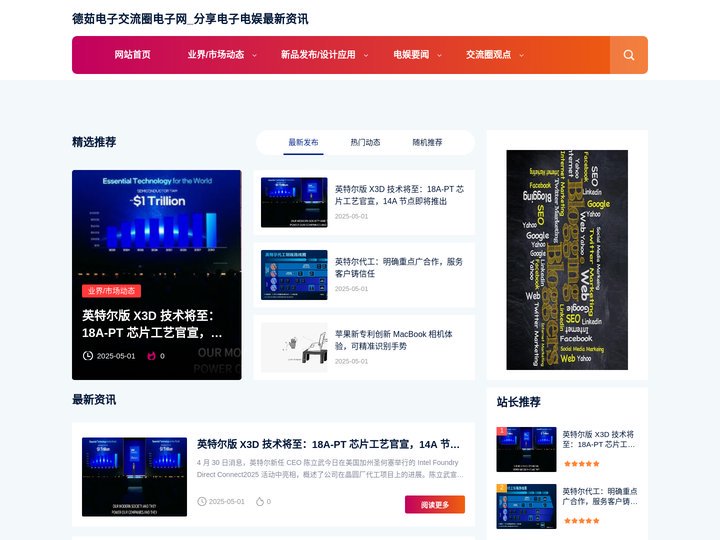The width and height of the screenshot is (720, 540).
Task: Open the featured card title 英特尔版 X3D 技术将至
Action: click(x=152, y=324)
